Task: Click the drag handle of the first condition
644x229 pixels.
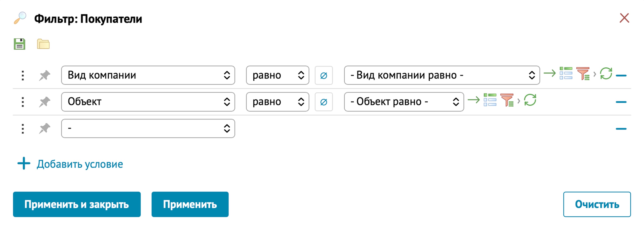Action: [23, 75]
